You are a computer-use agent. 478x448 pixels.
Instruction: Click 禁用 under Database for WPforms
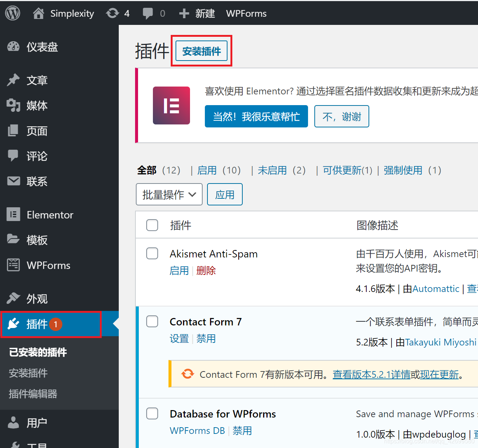(x=242, y=431)
